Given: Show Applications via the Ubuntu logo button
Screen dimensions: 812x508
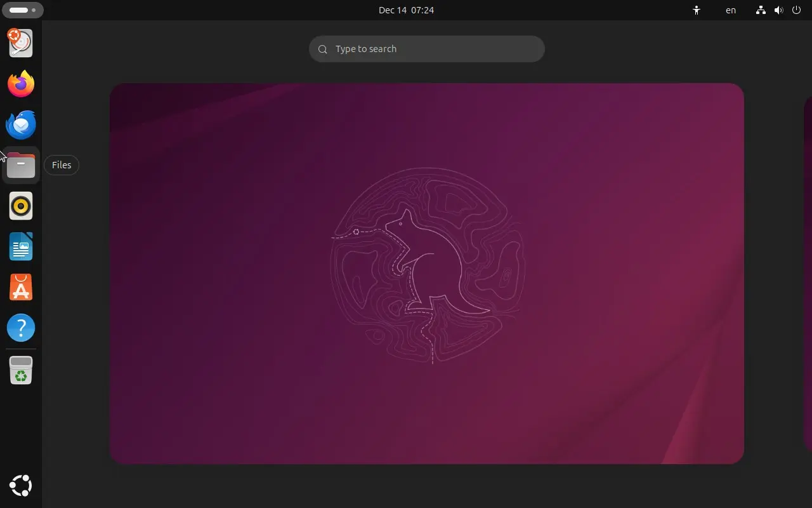Looking at the screenshot, I should (21, 486).
